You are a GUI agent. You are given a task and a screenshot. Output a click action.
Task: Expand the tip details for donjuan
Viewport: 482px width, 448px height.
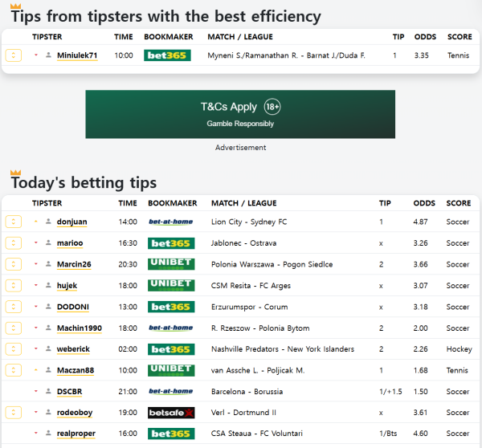(x=14, y=222)
